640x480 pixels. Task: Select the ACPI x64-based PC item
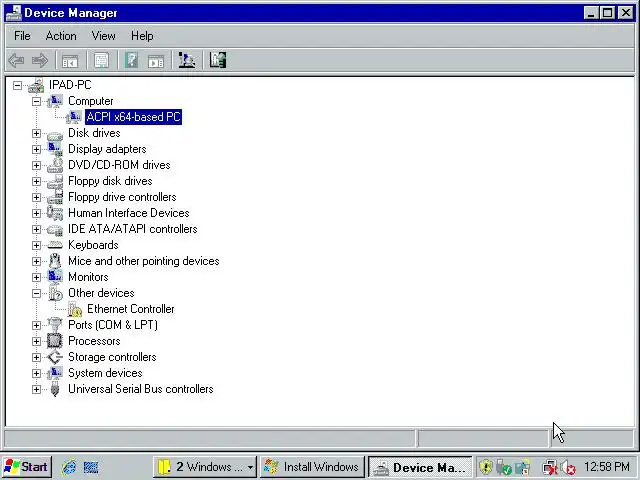[133, 117]
